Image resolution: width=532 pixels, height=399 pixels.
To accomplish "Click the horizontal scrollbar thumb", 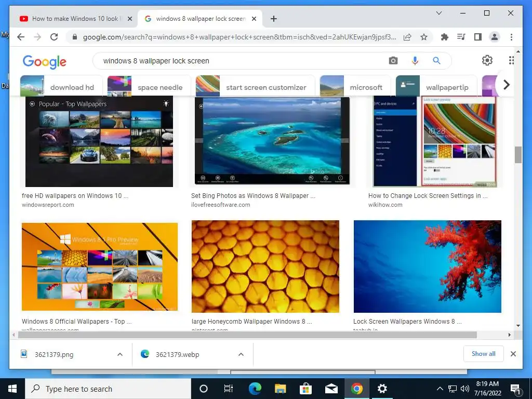I will pos(248,335).
